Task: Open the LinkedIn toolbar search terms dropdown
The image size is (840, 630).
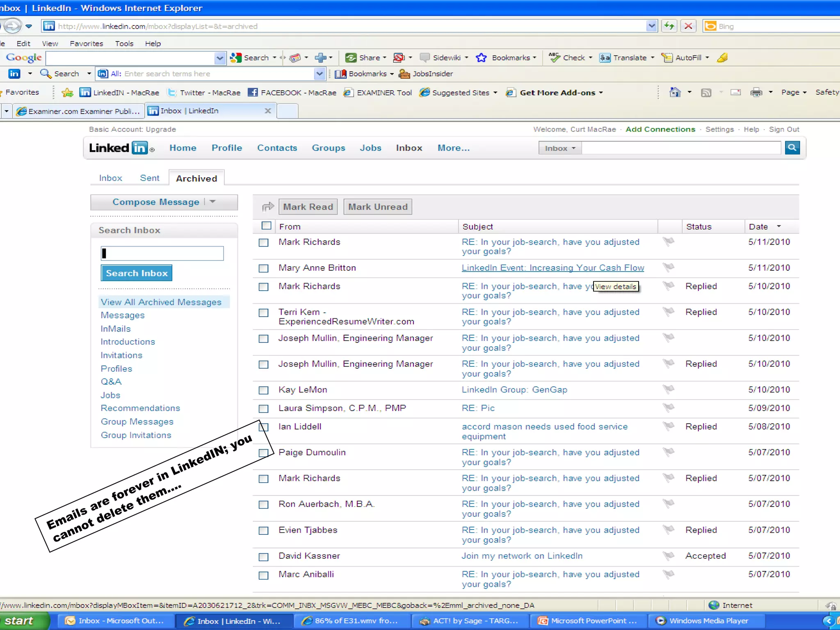Action: [320, 74]
